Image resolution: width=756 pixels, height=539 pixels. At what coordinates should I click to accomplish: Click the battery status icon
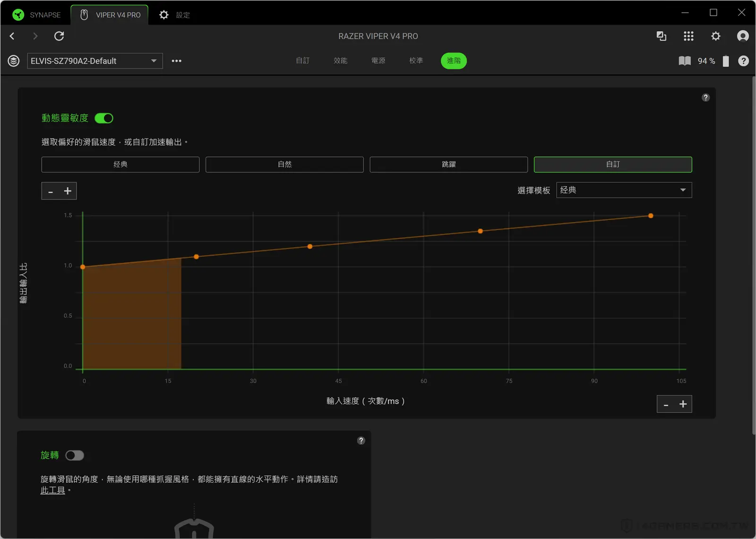pos(726,61)
